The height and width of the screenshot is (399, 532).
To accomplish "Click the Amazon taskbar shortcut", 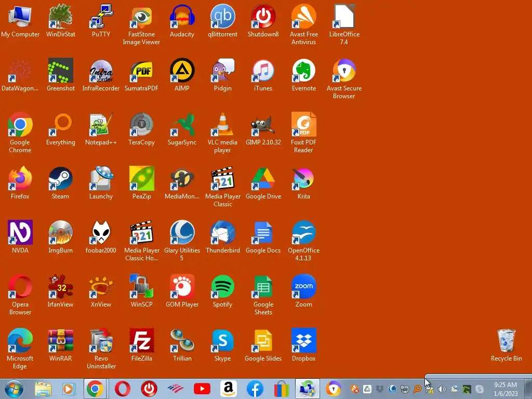I will 229,389.
